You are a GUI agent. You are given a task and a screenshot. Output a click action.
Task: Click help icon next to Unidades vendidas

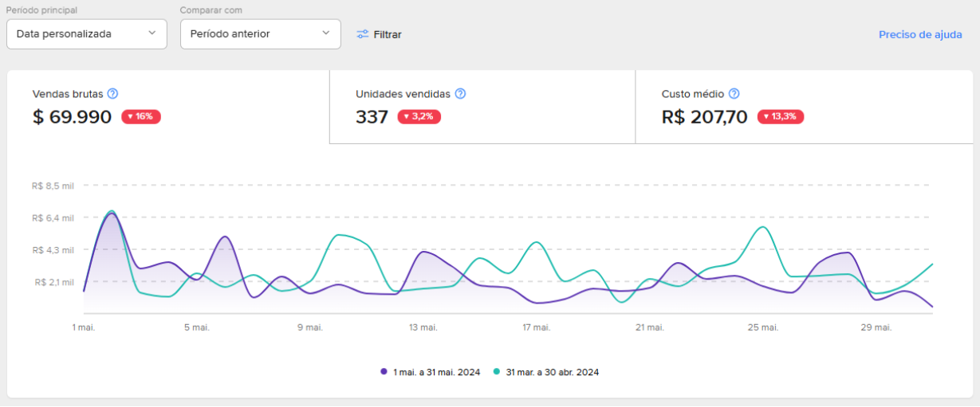coord(460,94)
